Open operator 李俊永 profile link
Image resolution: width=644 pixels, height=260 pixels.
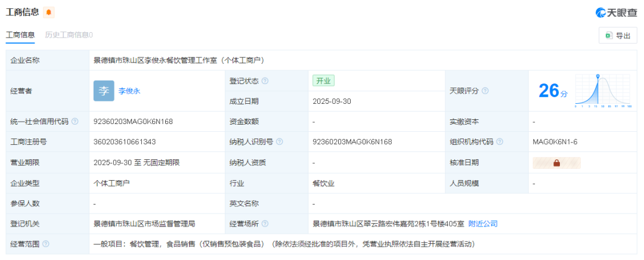129,91
